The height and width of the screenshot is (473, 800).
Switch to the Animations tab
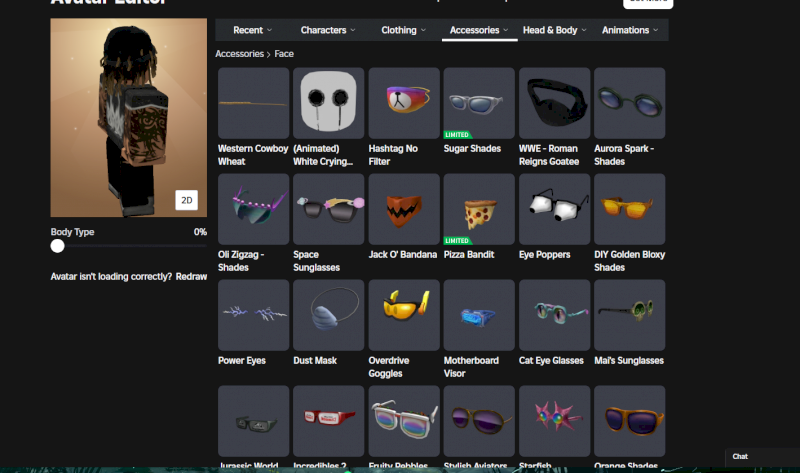[630, 30]
